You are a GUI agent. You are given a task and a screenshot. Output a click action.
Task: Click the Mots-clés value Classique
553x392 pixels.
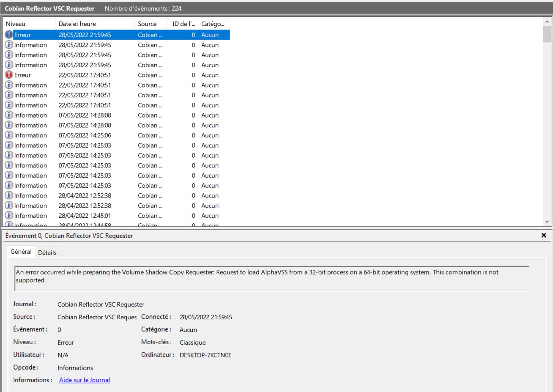pyautogui.click(x=193, y=342)
